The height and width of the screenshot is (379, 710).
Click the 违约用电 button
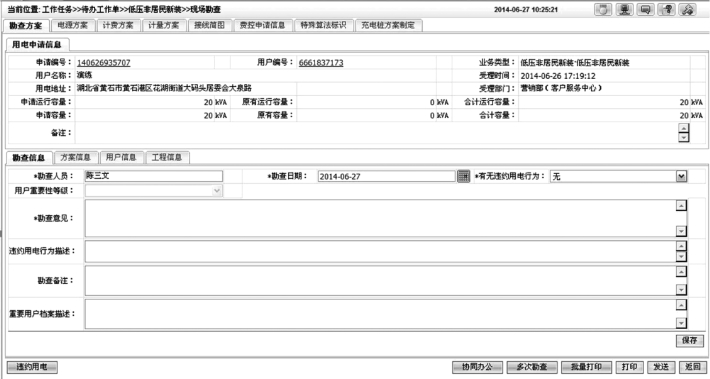point(32,367)
